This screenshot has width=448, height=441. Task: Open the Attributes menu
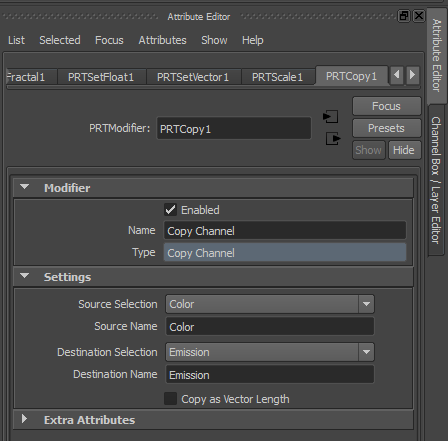162,40
